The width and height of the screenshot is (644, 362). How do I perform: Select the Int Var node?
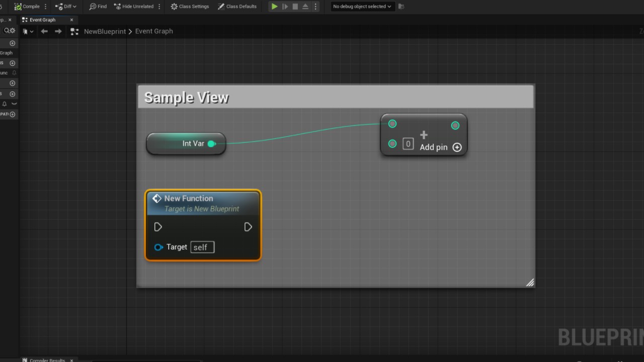(186, 144)
